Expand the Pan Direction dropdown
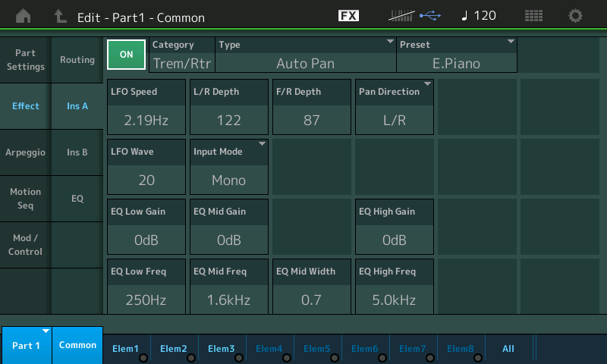Screen dimensions: 607x364 (394, 105)
